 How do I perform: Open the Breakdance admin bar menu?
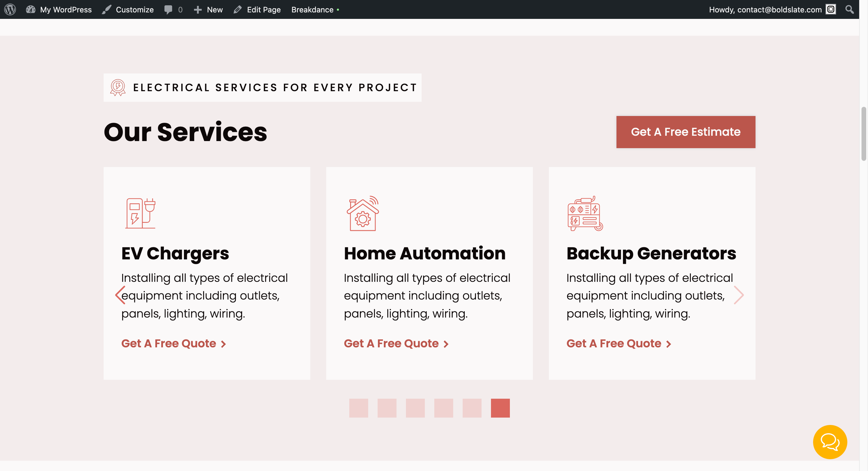click(312, 9)
